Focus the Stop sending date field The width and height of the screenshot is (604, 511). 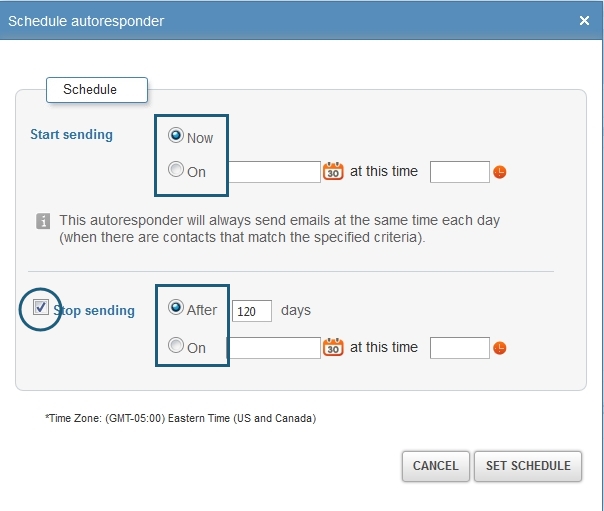coord(274,348)
